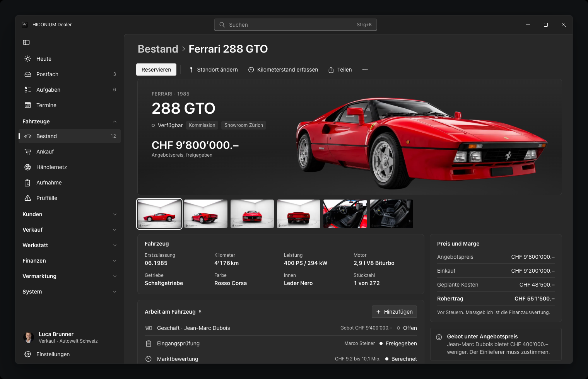Image resolution: width=588 pixels, height=379 pixels.
Task: Open Termine via the calendar icon
Action: click(28, 105)
